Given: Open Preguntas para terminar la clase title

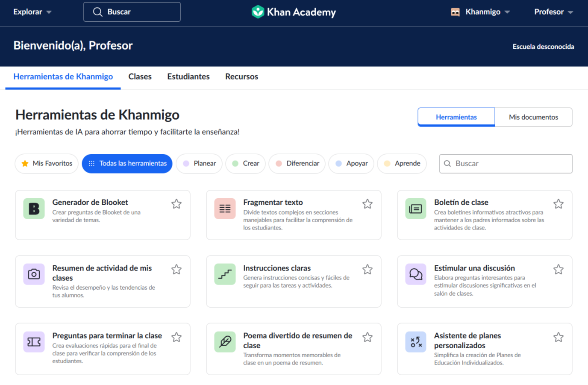Looking at the screenshot, I should click(x=107, y=336).
